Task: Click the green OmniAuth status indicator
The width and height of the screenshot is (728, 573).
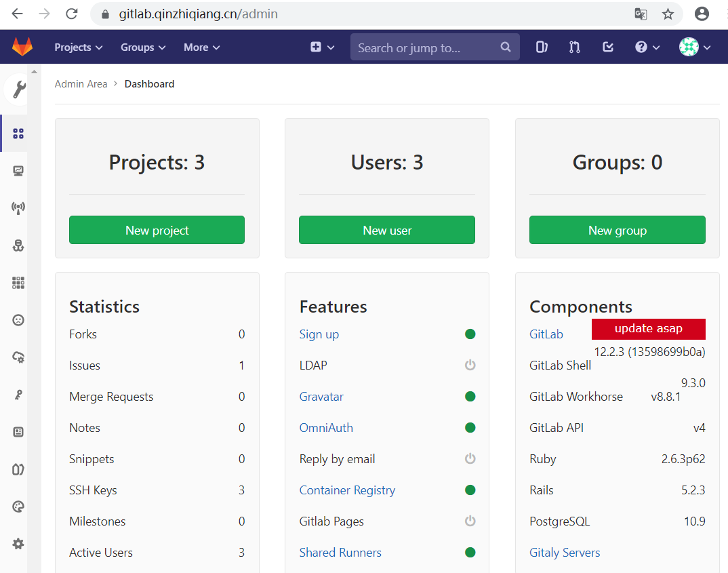Action: [470, 427]
